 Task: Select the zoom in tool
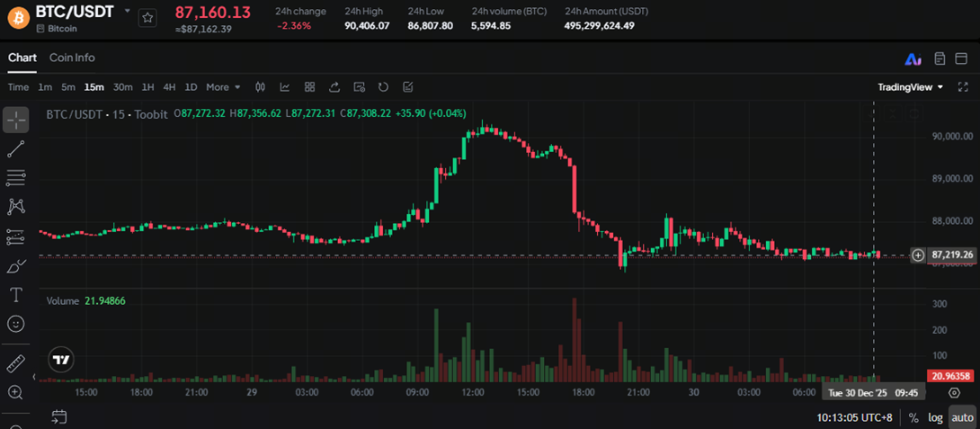click(x=15, y=392)
